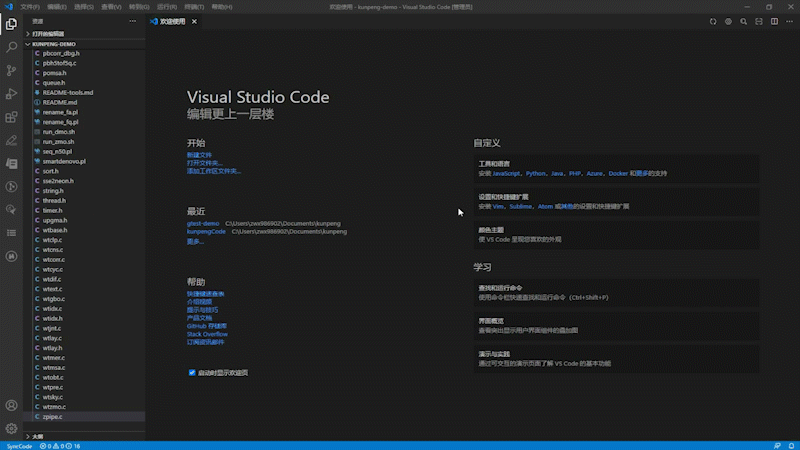Click the 打开文件夹 Open Folder link
This screenshot has height=450, width=800.
click(x=205, y=163)
